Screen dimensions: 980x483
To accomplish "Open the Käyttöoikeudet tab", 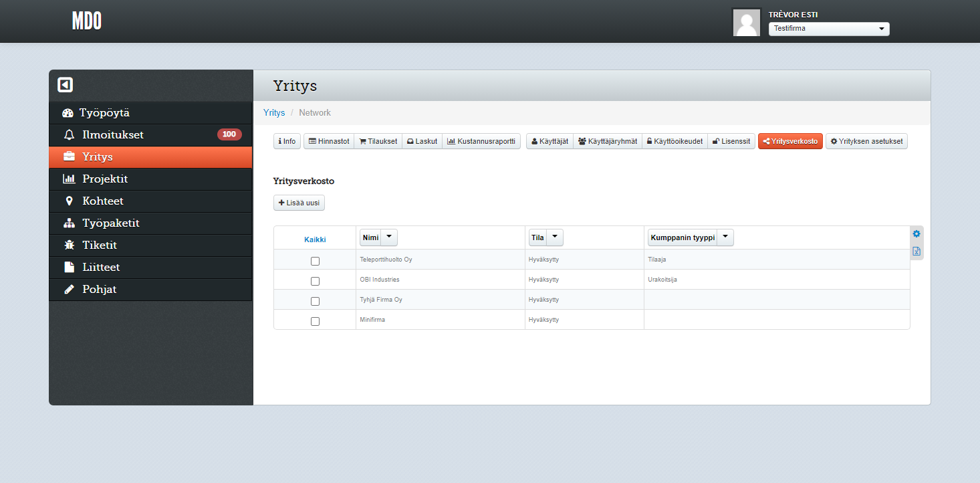I will [675, 141].
